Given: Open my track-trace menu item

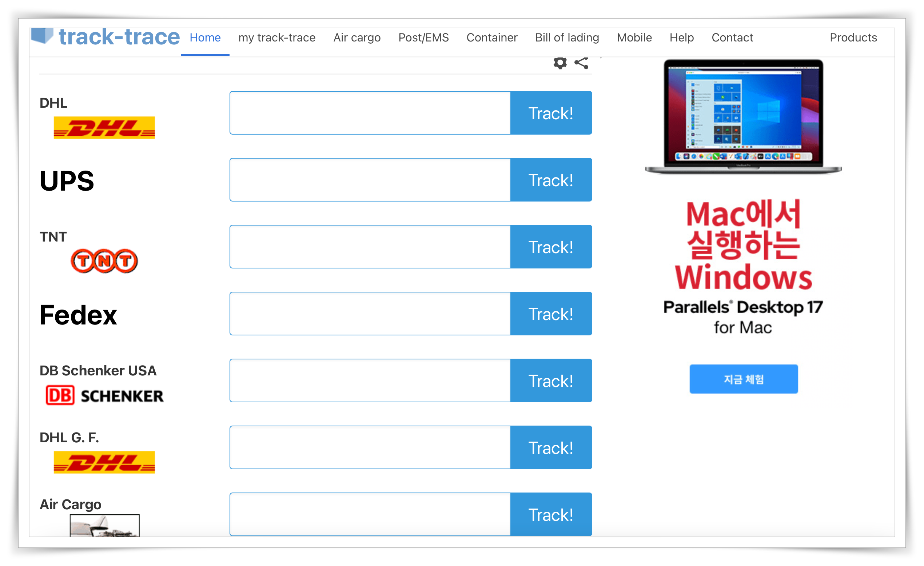Looking at the screenshot, I should 277,37.
